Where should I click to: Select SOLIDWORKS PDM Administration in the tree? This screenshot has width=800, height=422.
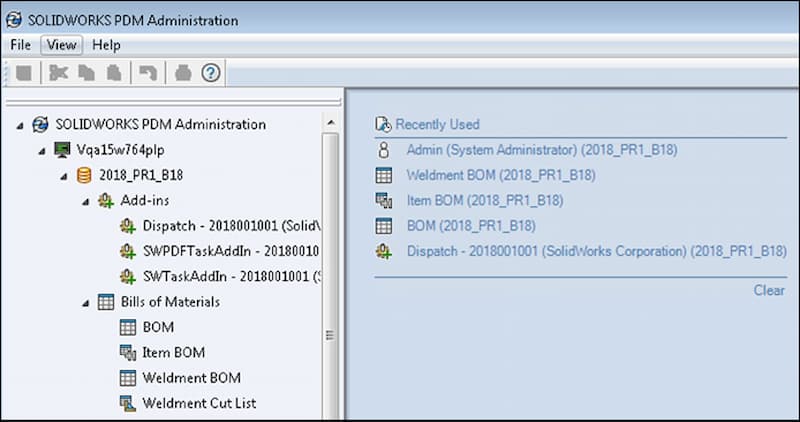click(161, 125)
